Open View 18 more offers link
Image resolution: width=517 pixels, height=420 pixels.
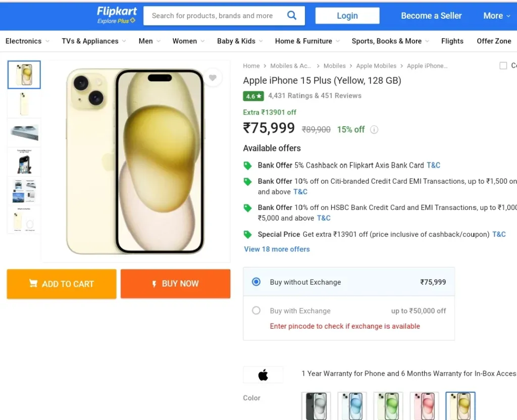click(x=277, y=249)
